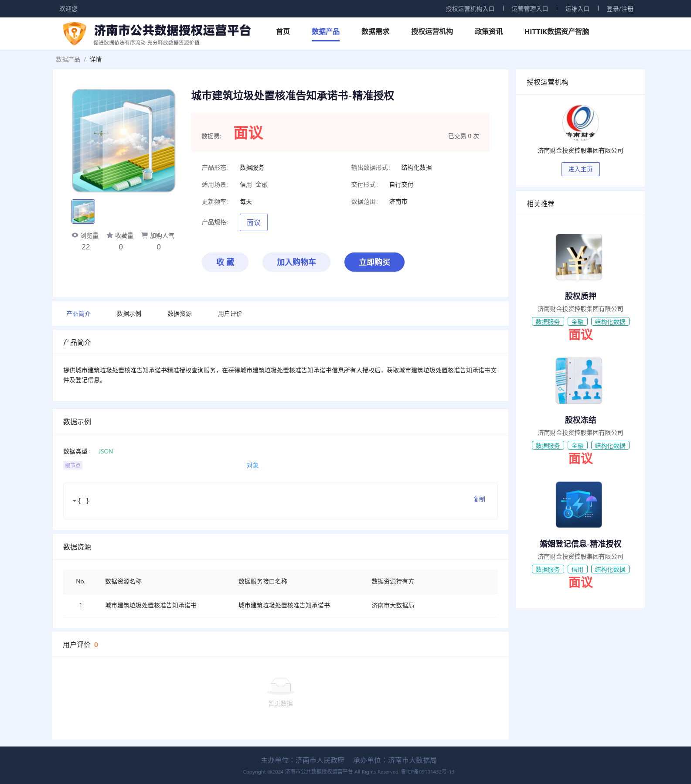The height and width of the screenshot is (784, 691).
Task: Open the 数据需求 nav item
Action: tap(375, 31)
